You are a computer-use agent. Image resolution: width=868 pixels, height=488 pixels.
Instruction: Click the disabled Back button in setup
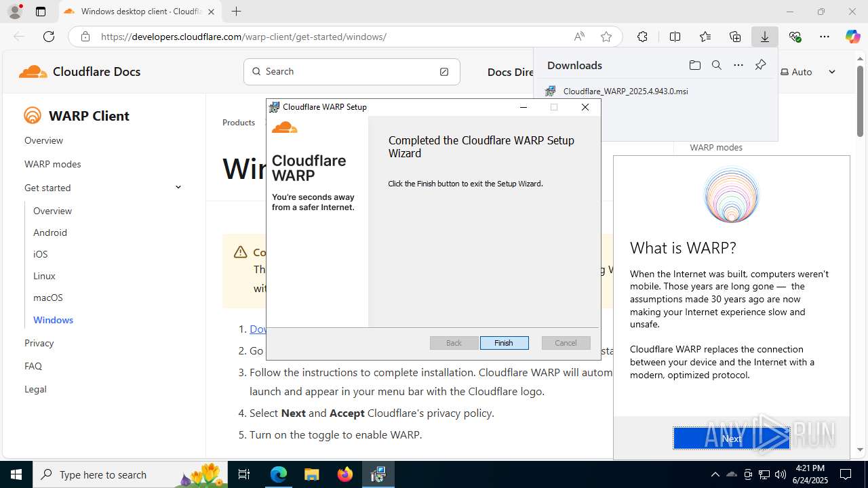[454, 343]
